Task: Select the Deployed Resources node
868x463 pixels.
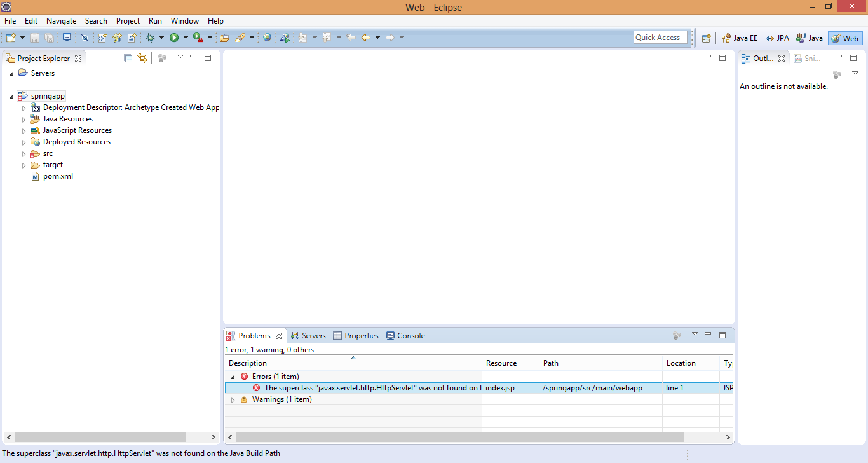Action: (71, 142)
